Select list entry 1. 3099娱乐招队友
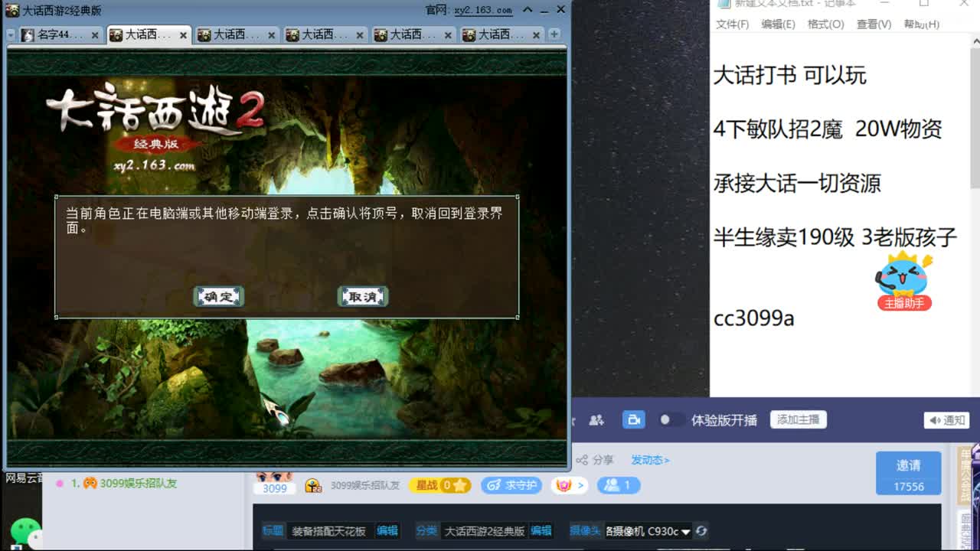The height and width of the screenshot is (551, 980). 123,483
